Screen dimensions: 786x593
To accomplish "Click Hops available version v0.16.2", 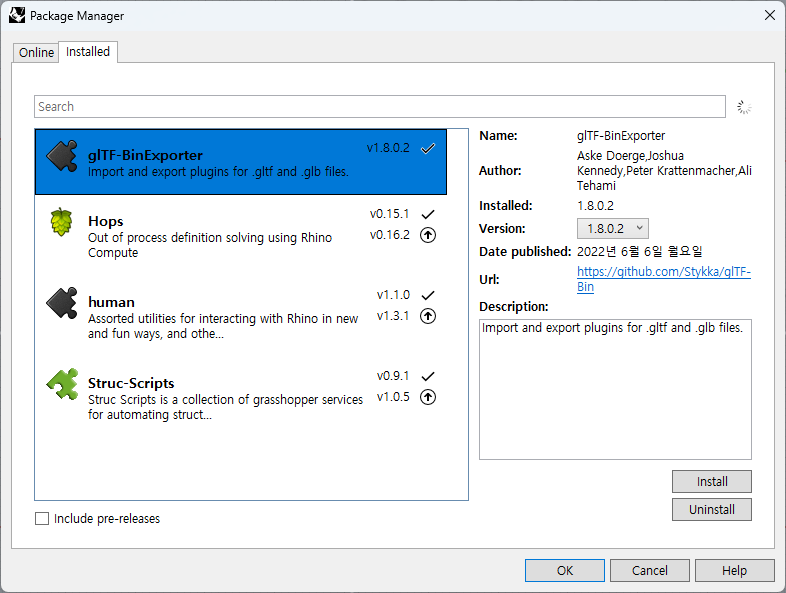I will (389, 235).
